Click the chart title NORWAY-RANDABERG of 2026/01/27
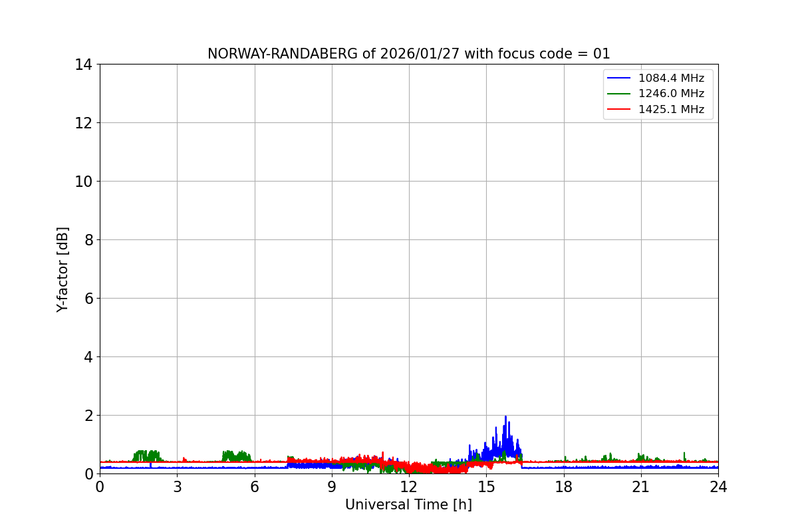This screenshot has height=532, width=798. [408, 54]
